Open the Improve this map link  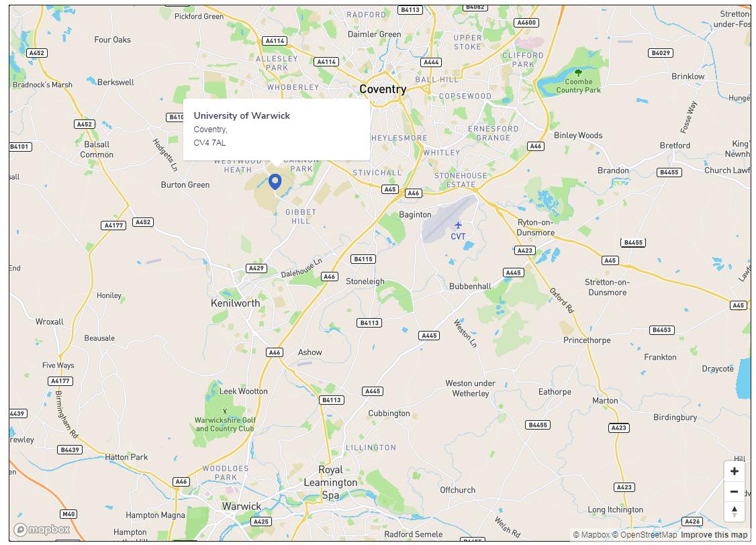pyautogui.click(x=714, y=534)
